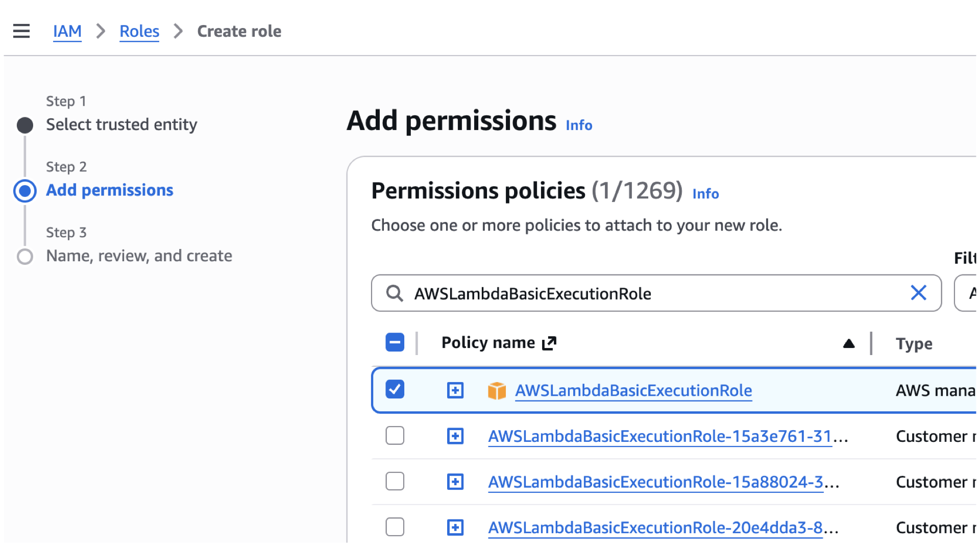The width and height of the screenshot is (980, 551).
Task: Click the sort ascending arrow in Policy name column
Action: pos(848,343)
